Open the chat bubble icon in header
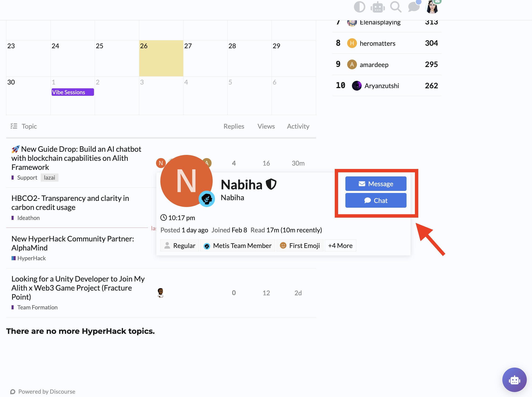 pos(414,7)
